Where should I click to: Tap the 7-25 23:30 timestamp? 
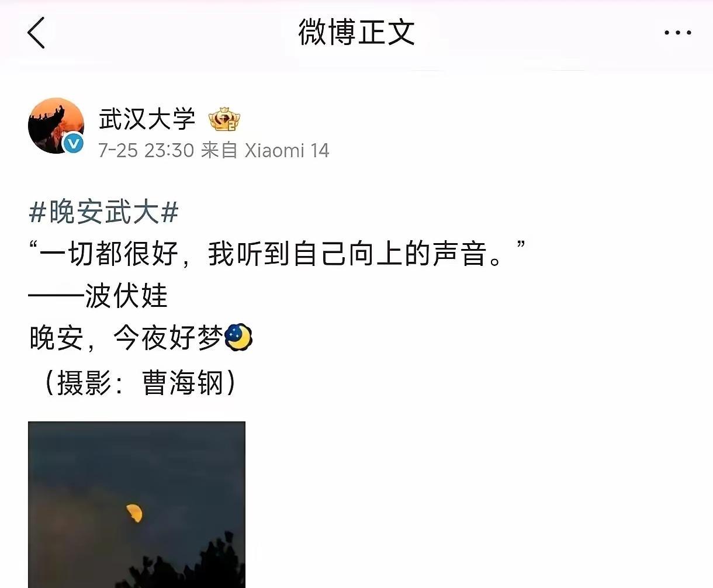146,150
